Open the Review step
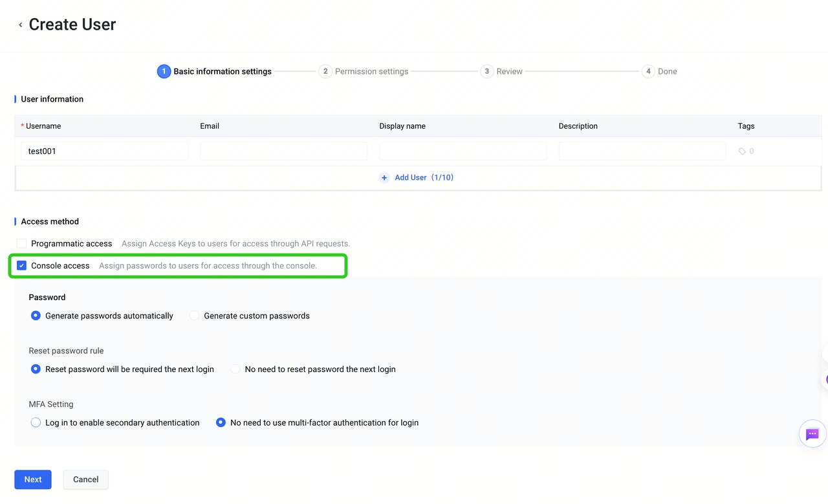Image resolution: width=828 pixels, height=504 pixels. pyautogui.click(x=501, y=71)
